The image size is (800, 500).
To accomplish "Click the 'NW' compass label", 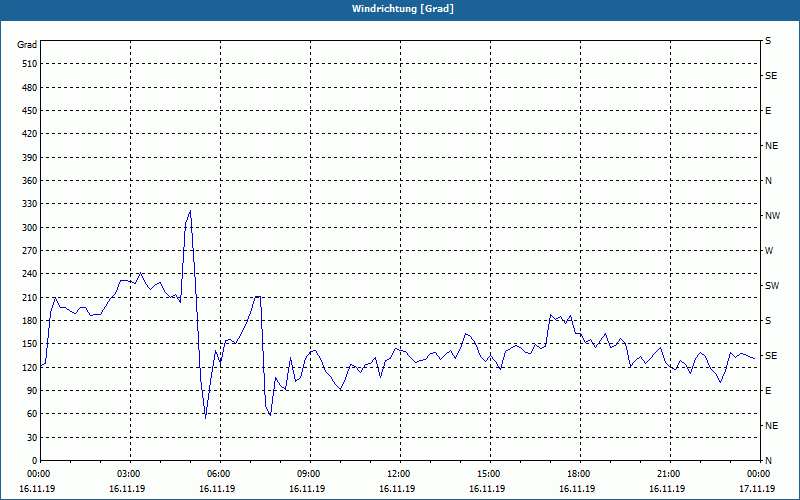I will click(772, 216).
